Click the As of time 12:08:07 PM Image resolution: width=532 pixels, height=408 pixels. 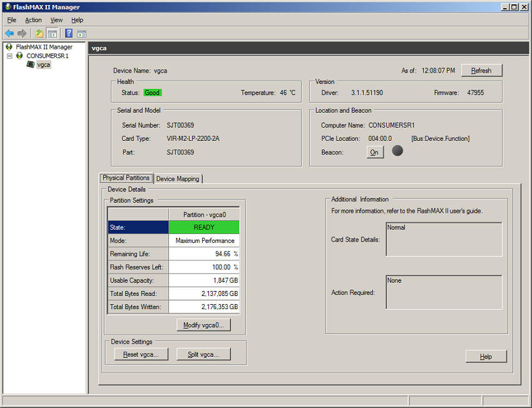(438, 71)
